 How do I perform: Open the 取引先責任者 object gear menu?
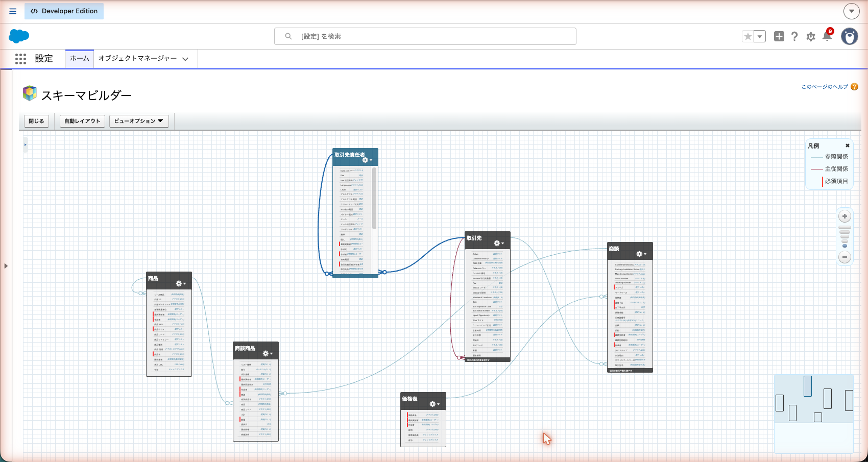[367, 160]
